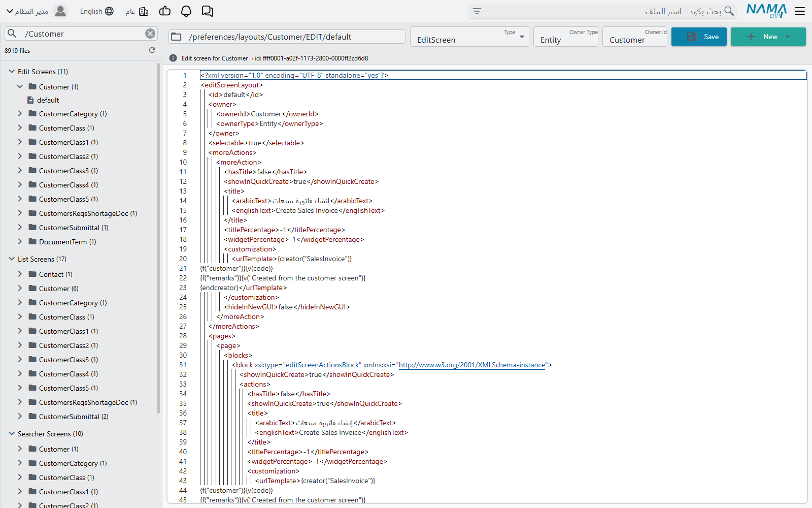Open the chat messages icon

(x=208, y=11)
